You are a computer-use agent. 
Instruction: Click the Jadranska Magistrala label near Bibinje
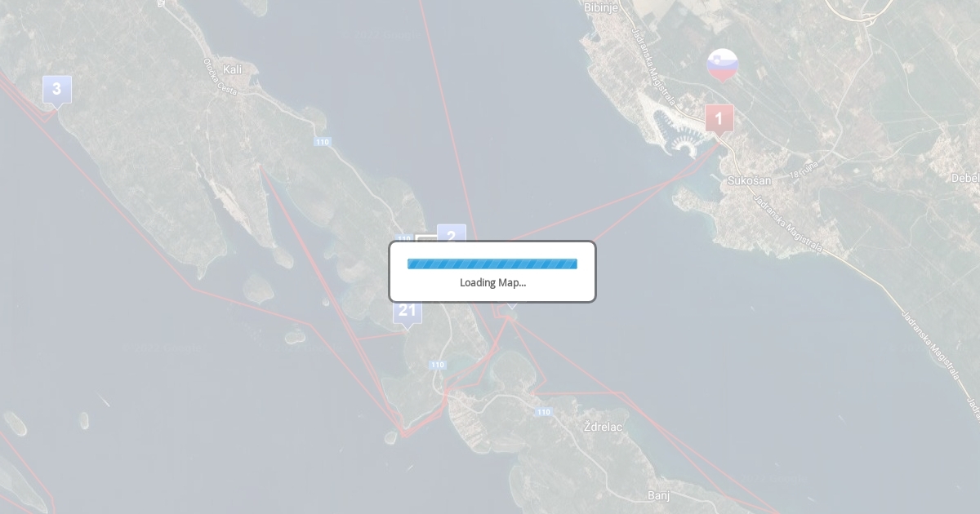654,68
